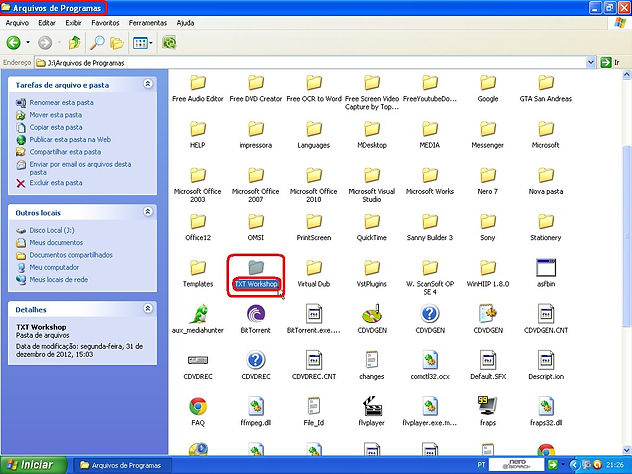Open the Back button history dropdown
The height and width of the screenshot is (474, 632).
tap(28, 43)
